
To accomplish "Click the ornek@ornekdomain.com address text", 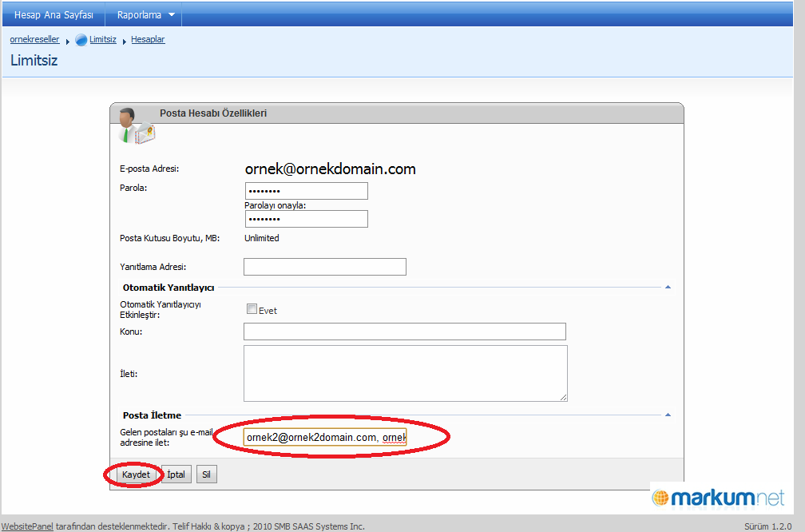I will (330, 169).
